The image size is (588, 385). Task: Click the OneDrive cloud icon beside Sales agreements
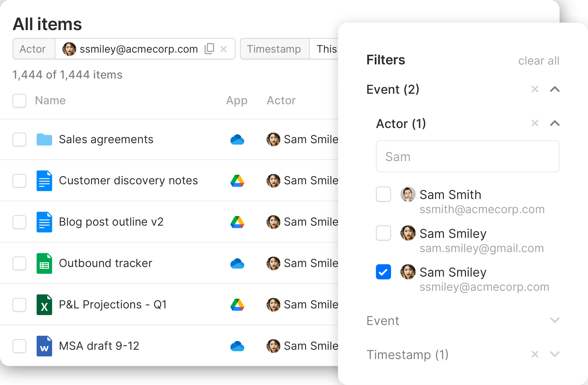pyautogui.click(x=237, y=140)
